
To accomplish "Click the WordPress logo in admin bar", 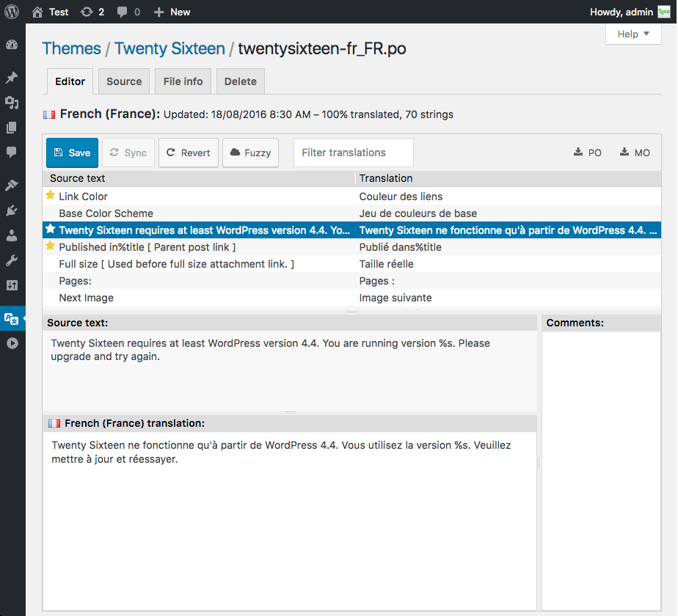I will coord(12,12).
